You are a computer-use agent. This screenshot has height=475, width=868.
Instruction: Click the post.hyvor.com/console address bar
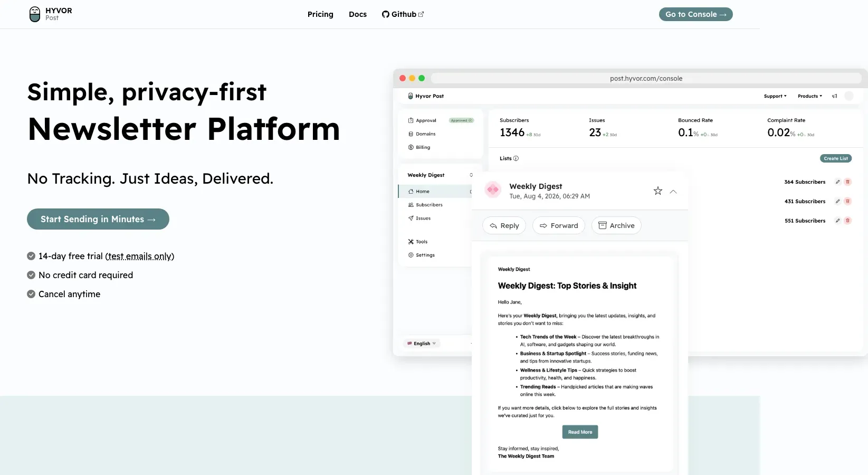pos(646,78)
